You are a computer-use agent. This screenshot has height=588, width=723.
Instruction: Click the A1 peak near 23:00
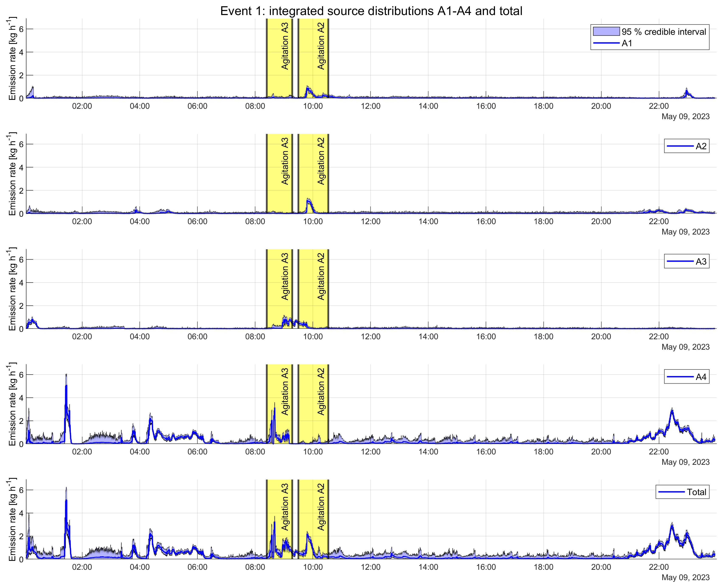tap(687, 90)
